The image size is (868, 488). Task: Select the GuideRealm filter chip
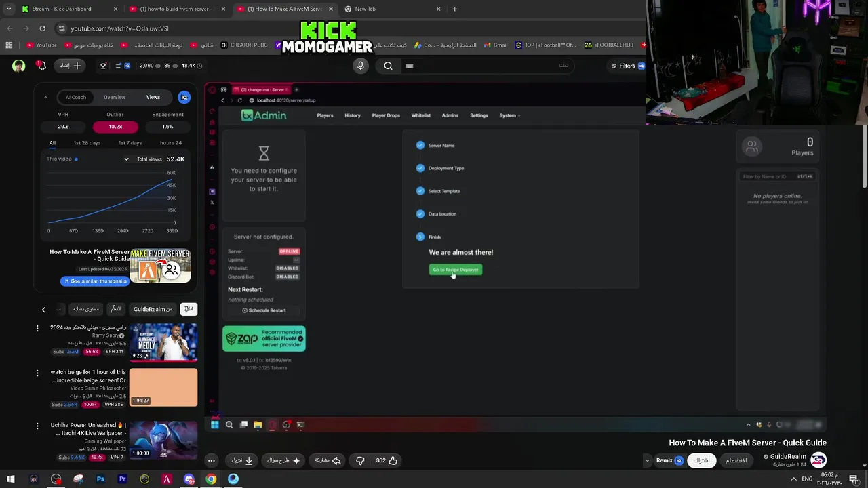153,309
